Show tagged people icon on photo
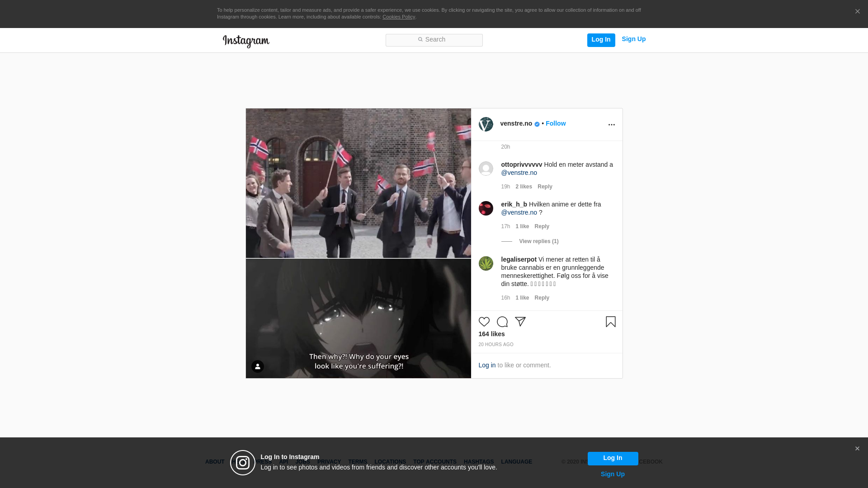The height and width of the screenshot is (488, 868). pyautogui.click(x=258, y=366)
